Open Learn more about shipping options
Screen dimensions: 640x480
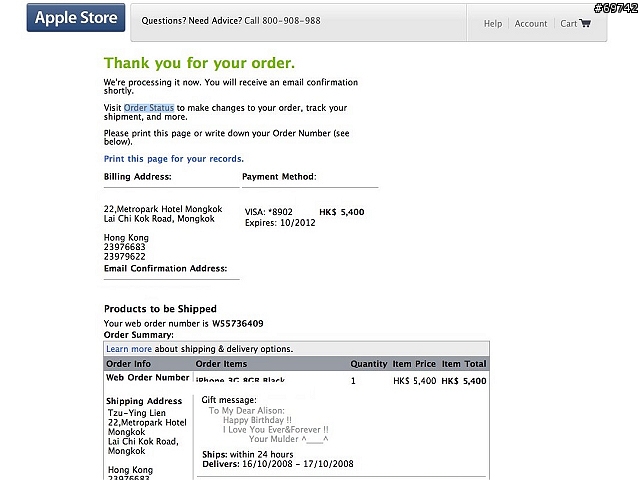click(129, 349)
